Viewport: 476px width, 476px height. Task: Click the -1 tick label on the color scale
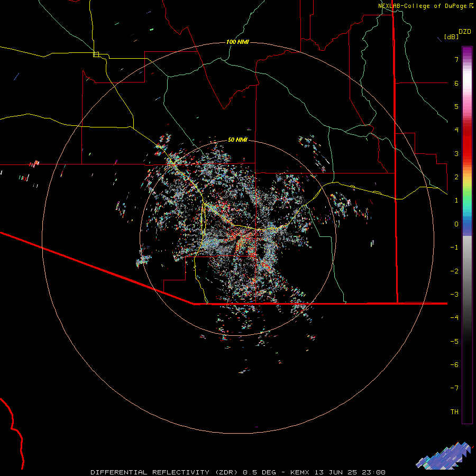click(x=454, y=248)
